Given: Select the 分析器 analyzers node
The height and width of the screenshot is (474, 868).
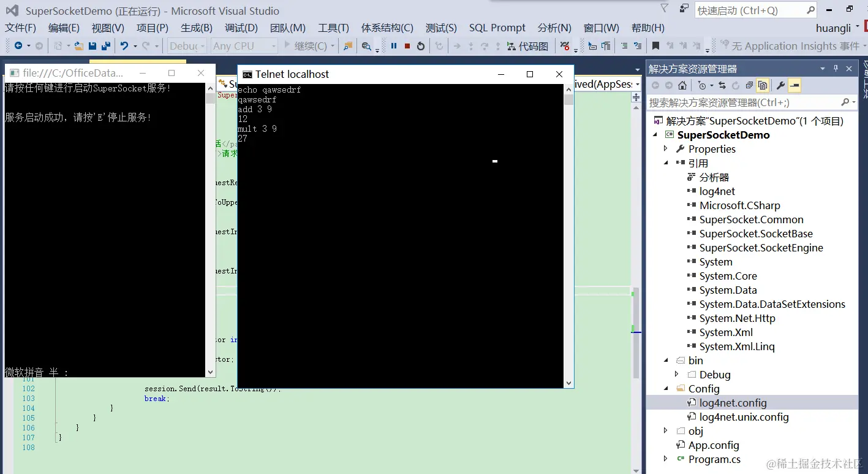Looking at the screenshot, I should (714, 177).
